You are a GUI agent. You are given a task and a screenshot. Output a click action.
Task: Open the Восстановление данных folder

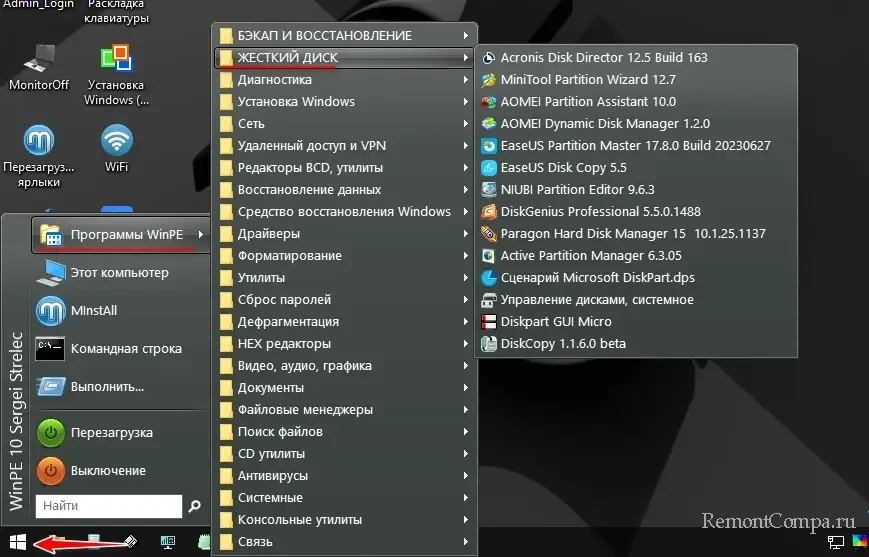(345, 190)
